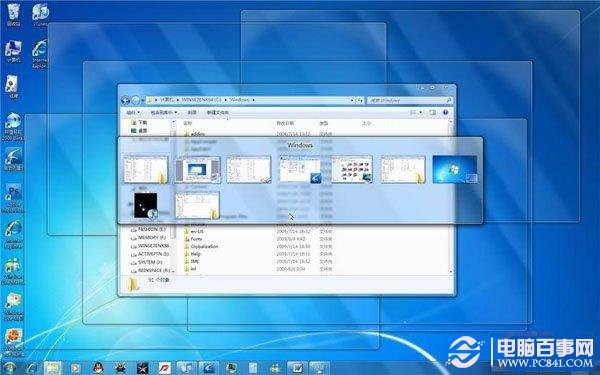This screenshot has height=375, width=600.
Task: Open the Explorer Help question mark icon
Action: 445,112
